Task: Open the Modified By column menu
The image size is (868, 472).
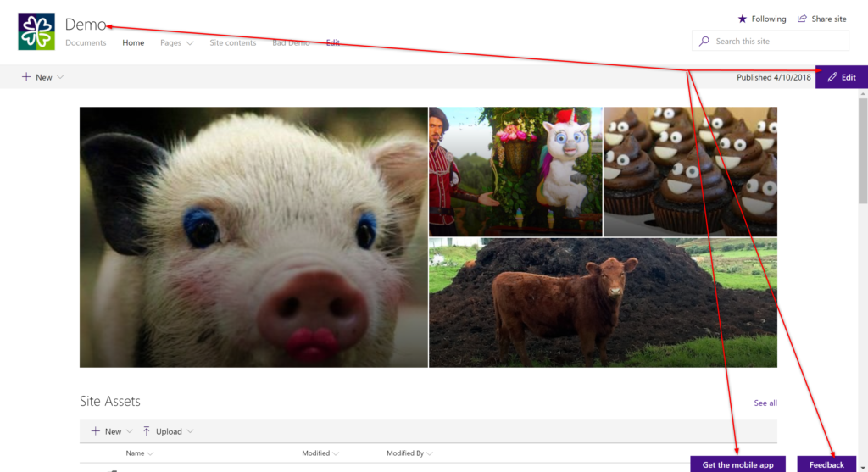Action: click(409, 453)
